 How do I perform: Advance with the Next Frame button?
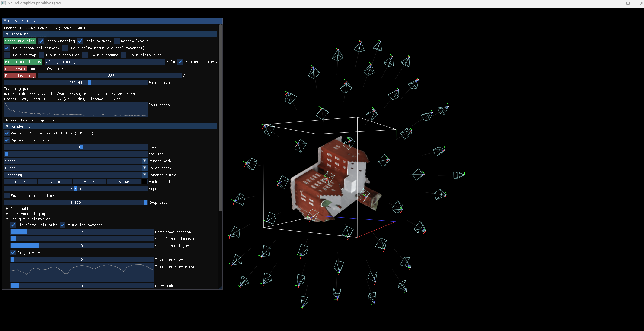point(15,68)
